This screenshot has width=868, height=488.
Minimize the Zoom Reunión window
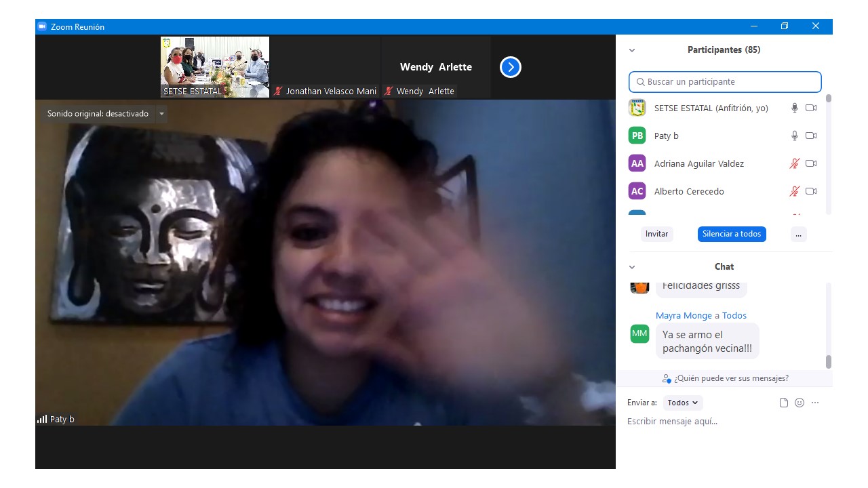pos(754,26)
